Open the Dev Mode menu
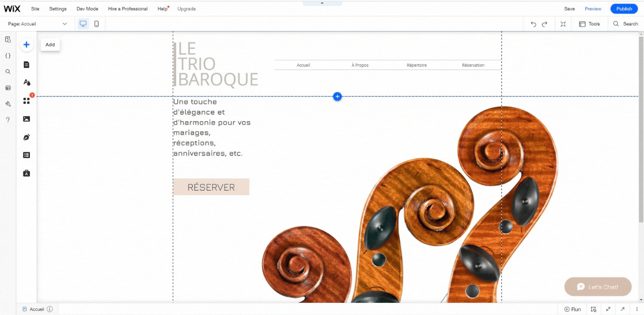This screenshot has width=644, height=315. pos(87,9)
